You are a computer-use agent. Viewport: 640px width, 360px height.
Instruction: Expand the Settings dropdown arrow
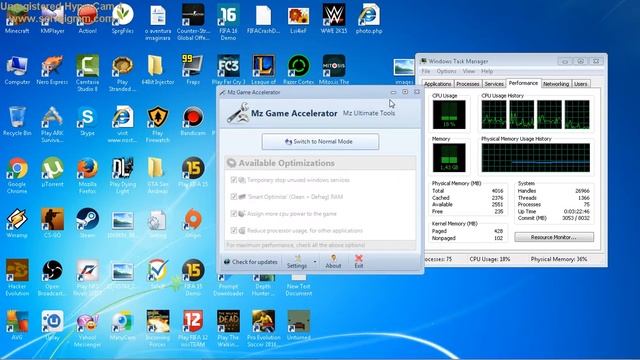315,262
